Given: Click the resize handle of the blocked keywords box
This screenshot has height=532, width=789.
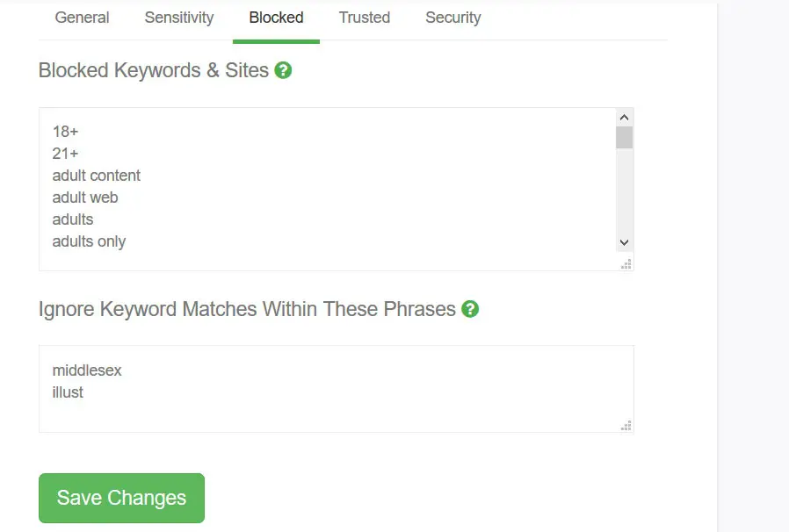Looking at the screenshot, I should (x=626, y=263).
